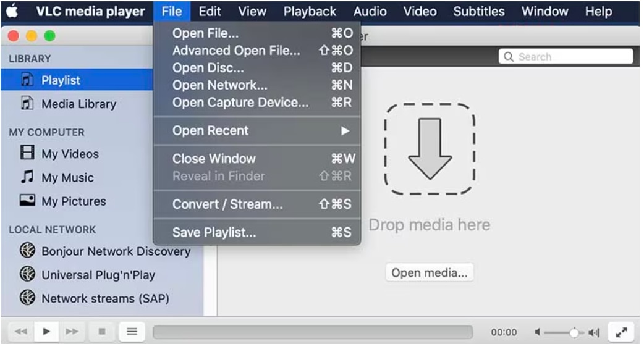Mute audio with the speaker icon
Image resolution: width=644 pixels, height=344 pixels.
pos(537,332)
